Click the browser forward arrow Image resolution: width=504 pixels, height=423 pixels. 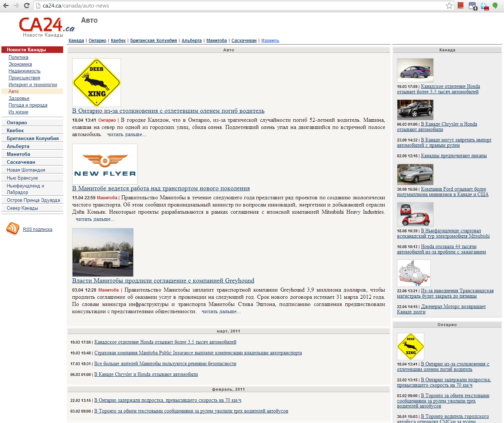click(16, 6)
